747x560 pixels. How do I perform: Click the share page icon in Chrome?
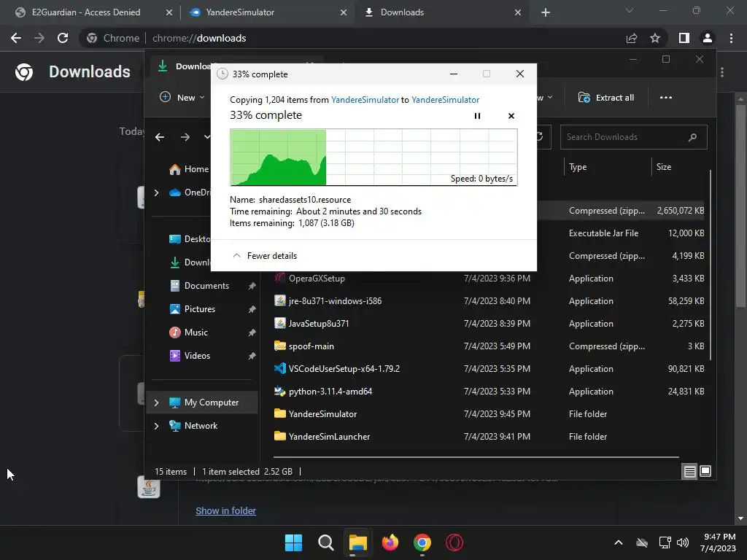pyautogui.click(x=632, y=38)
